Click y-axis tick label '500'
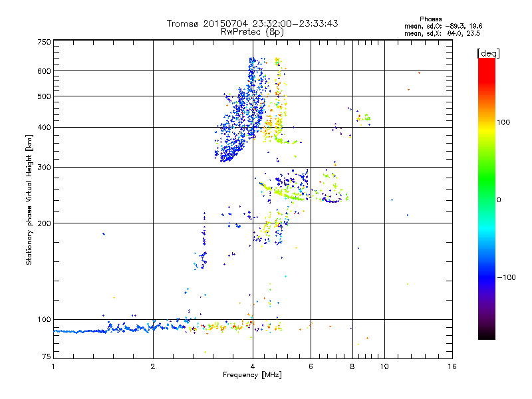Viewport: 532px width, 399px height. [x=44, y=96]
